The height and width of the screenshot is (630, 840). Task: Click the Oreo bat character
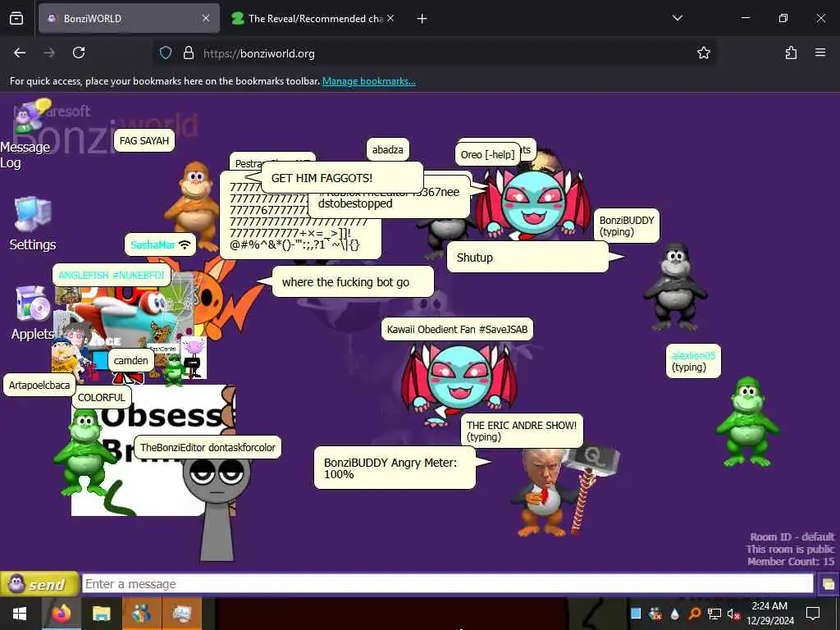533,203
